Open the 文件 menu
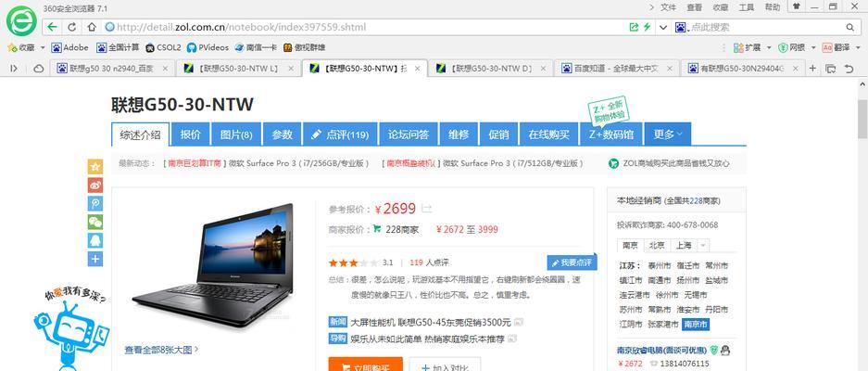868x371 pixels. (669, 7)
